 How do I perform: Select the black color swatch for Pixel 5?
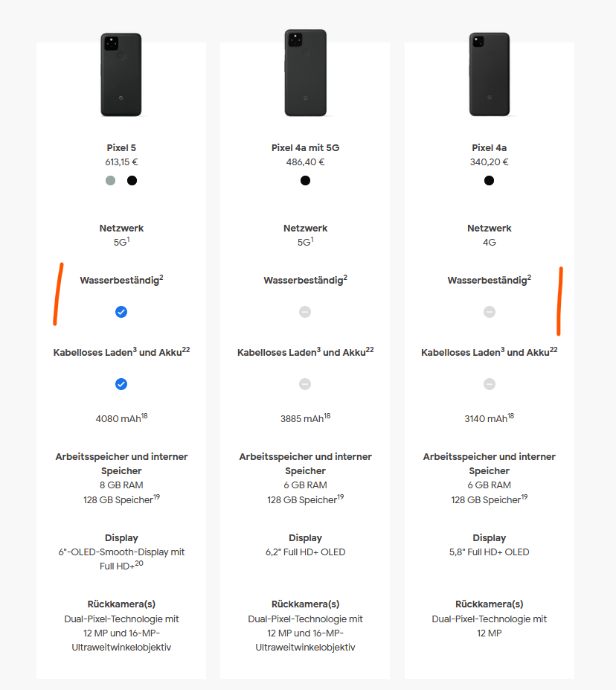click(132, 180)
